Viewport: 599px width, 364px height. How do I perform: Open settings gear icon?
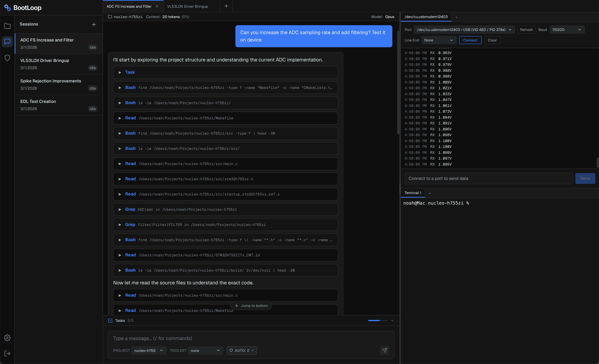pos(7,338)
